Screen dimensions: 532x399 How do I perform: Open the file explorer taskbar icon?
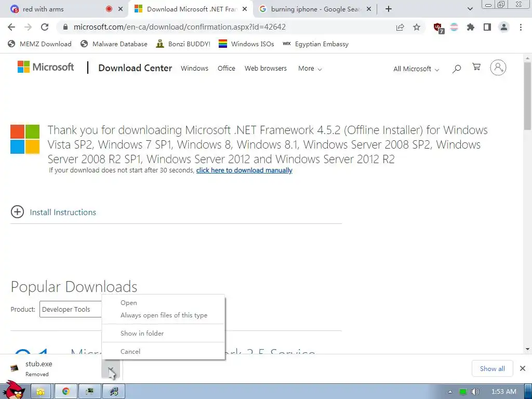(x=41, y=392)
